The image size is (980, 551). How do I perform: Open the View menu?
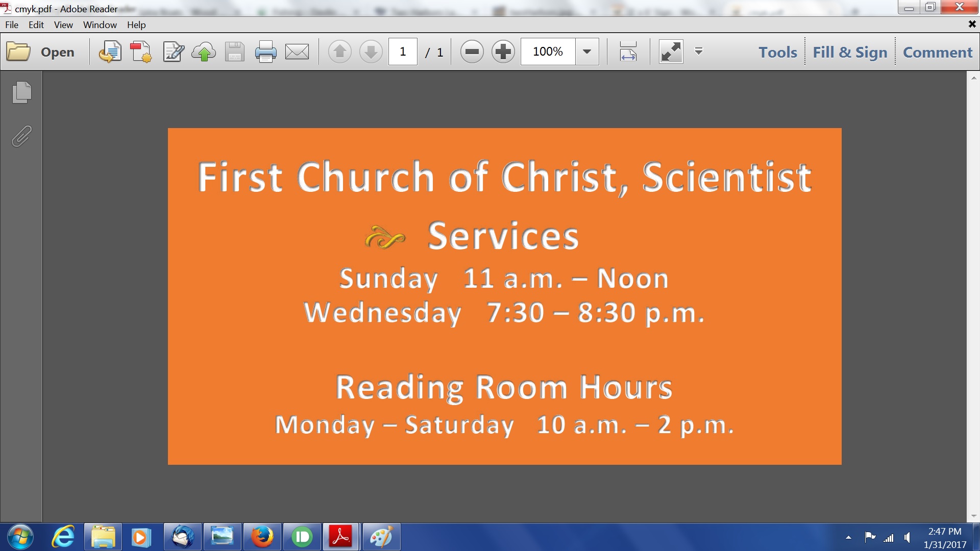point(63,24)
